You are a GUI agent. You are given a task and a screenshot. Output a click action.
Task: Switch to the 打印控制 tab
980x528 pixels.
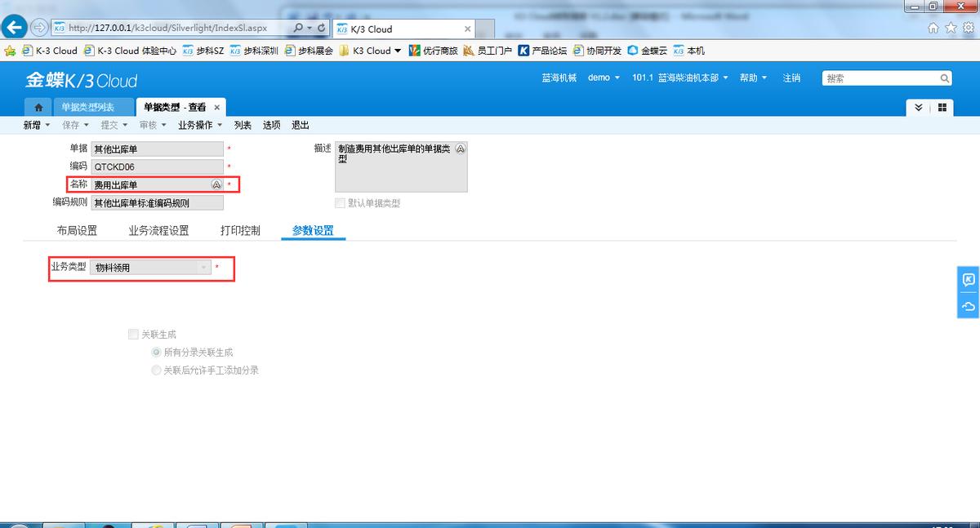[240, 230]
